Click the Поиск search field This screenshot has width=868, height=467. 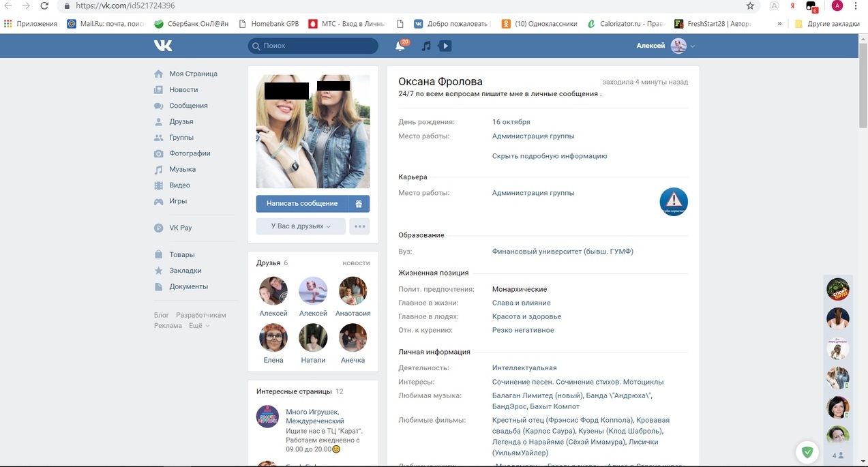coord(313,46)
